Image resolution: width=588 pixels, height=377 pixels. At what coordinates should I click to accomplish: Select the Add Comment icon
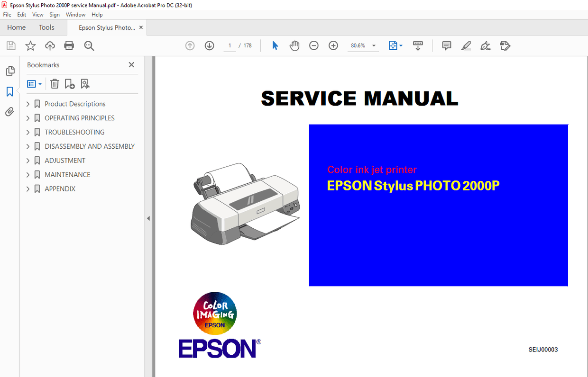point(446,45)
